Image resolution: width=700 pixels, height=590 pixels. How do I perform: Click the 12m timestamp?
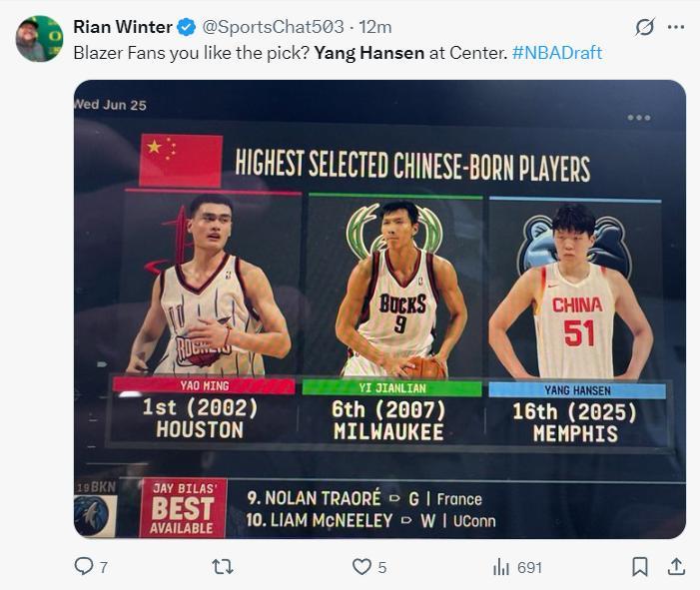click(x=375, y=27)
